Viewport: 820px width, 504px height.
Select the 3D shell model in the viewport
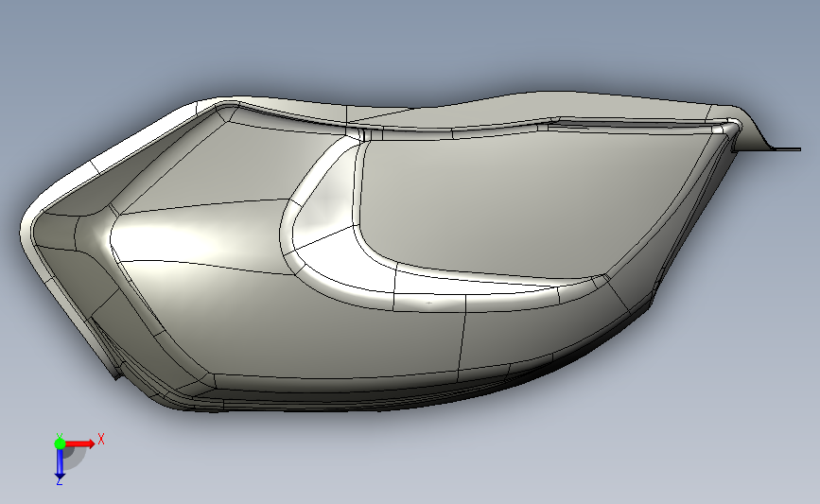pos(410,253)
